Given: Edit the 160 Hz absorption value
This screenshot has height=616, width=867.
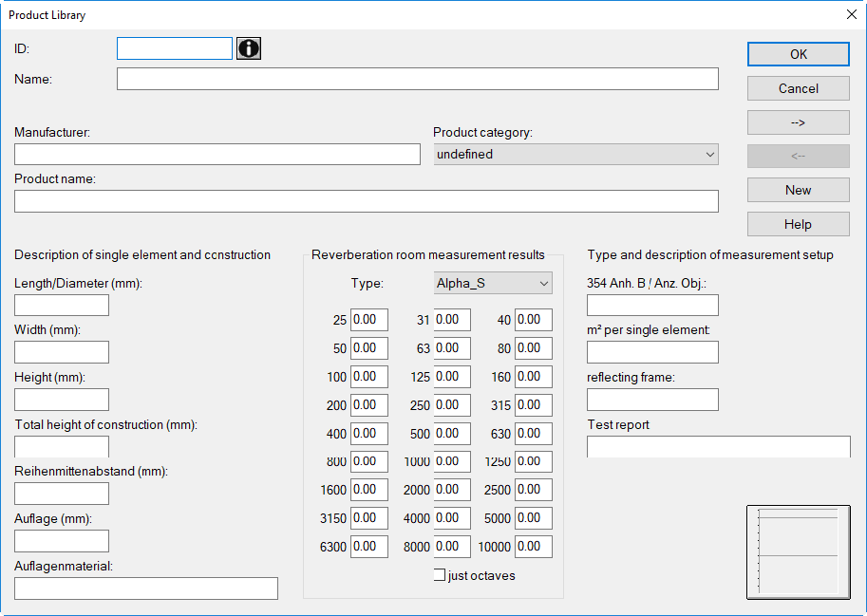Looking at the screenshot, I should point(533,377).
